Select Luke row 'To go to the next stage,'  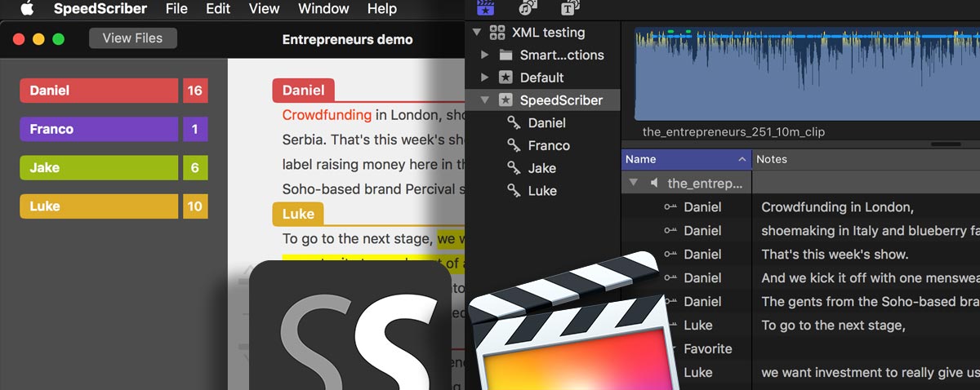point(825,326)
